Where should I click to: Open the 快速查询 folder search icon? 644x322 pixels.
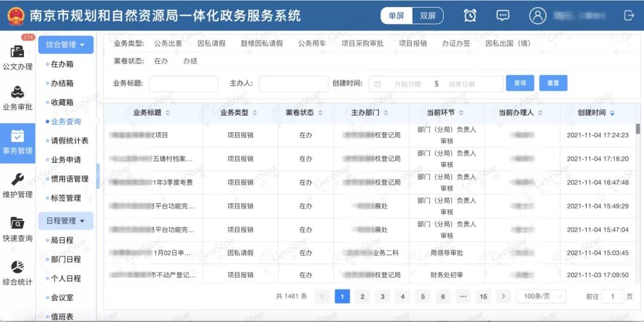[x=17, y=228]
